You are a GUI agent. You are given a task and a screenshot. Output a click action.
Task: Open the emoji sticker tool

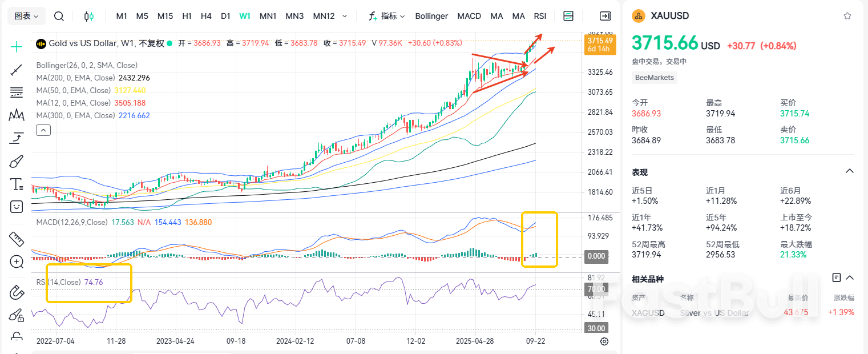(16, 207)
